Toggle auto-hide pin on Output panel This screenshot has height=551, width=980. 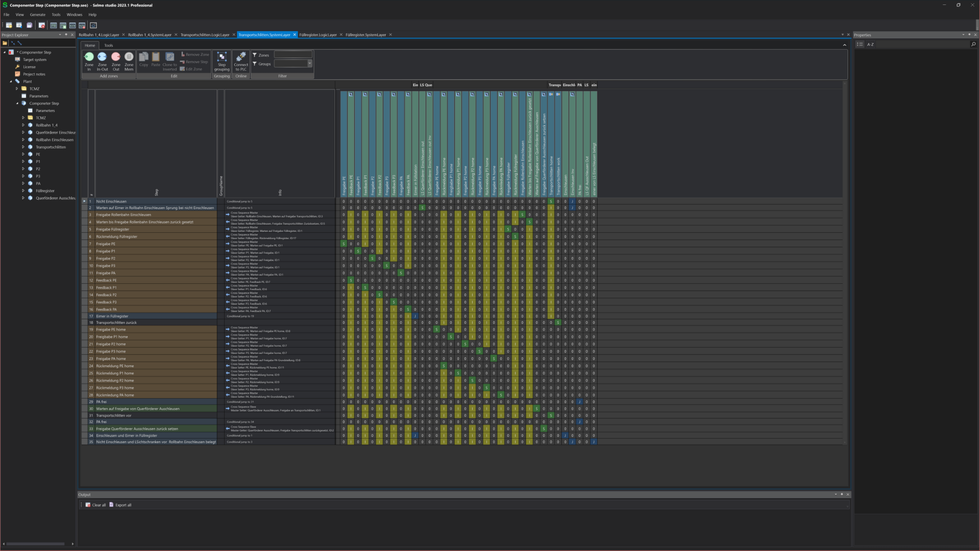coord(842,494)
